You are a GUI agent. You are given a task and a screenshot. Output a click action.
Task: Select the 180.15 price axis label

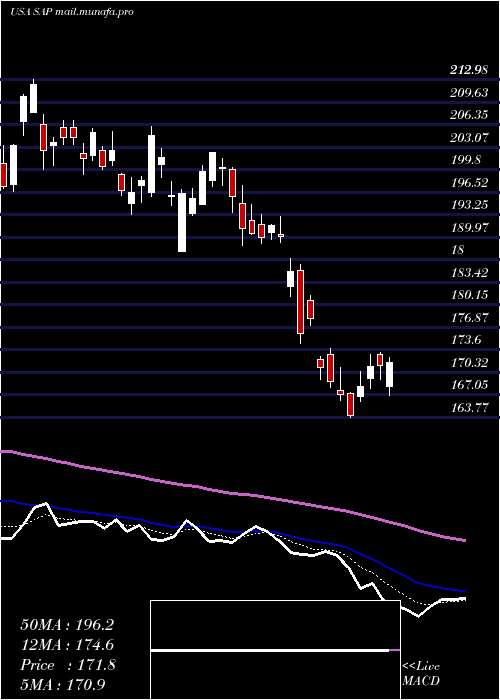tap(469, 295)
